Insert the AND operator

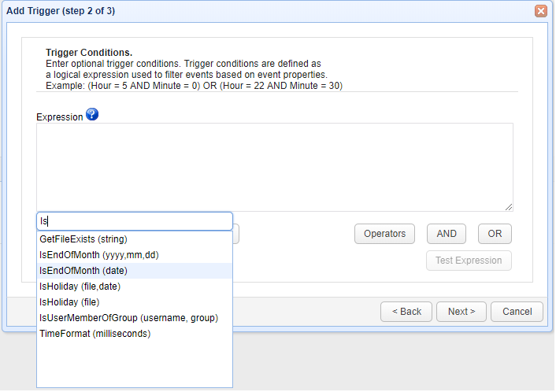click(447, 234)
